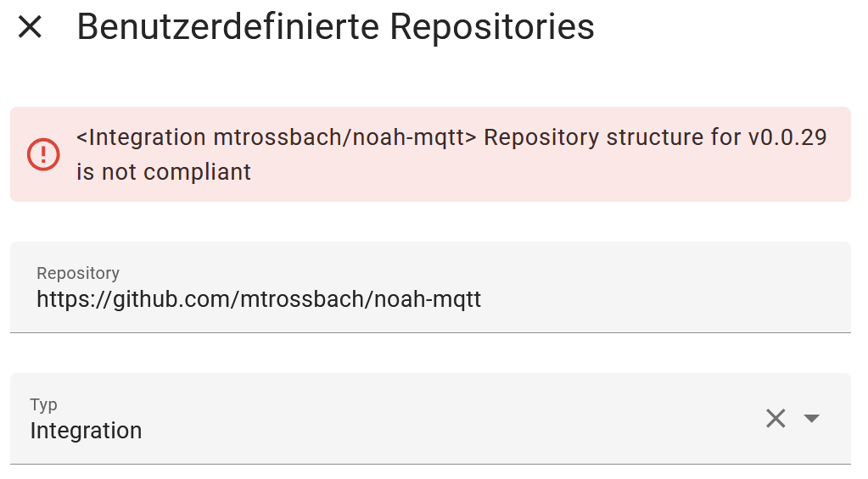Expand the Typ dropdown arrow

pyautogui.click(x=812, y=418)
